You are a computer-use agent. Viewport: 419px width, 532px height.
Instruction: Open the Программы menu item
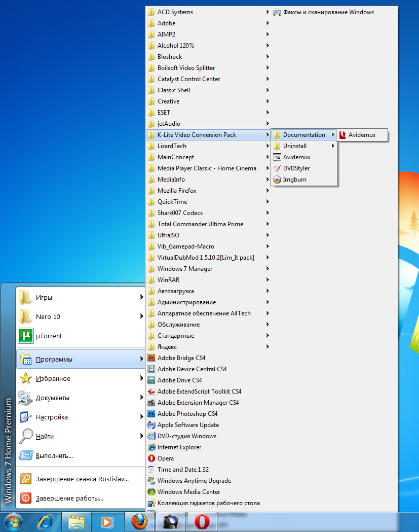tap(81, 359)
